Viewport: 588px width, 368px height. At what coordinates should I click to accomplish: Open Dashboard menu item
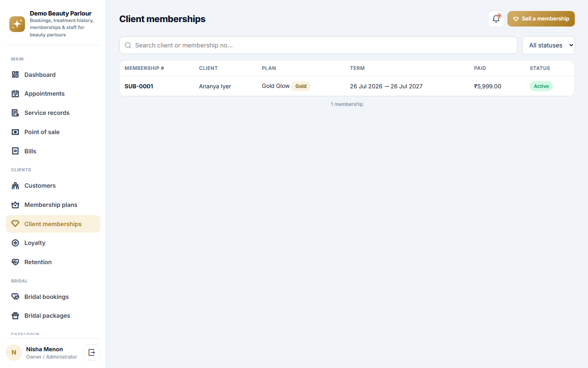[53, 75]
